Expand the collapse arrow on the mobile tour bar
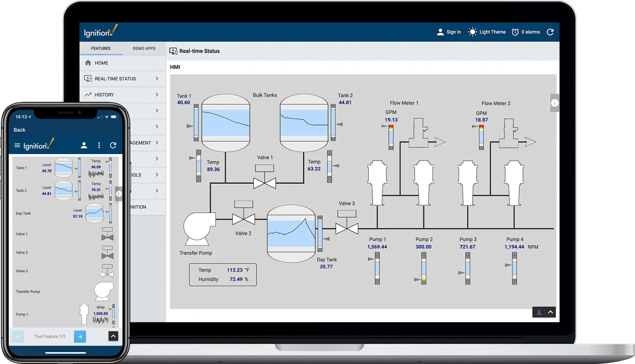The width and height of the screenshot is (635, 364). [113, 336]
